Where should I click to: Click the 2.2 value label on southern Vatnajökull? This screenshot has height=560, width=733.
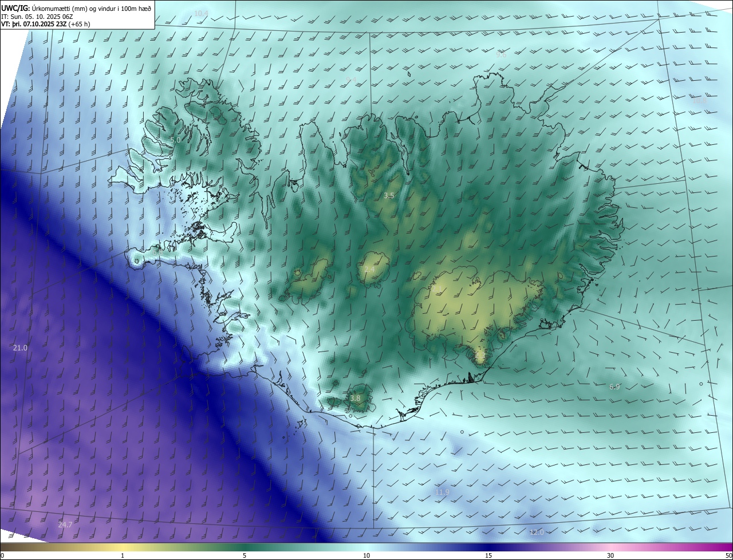480,356
